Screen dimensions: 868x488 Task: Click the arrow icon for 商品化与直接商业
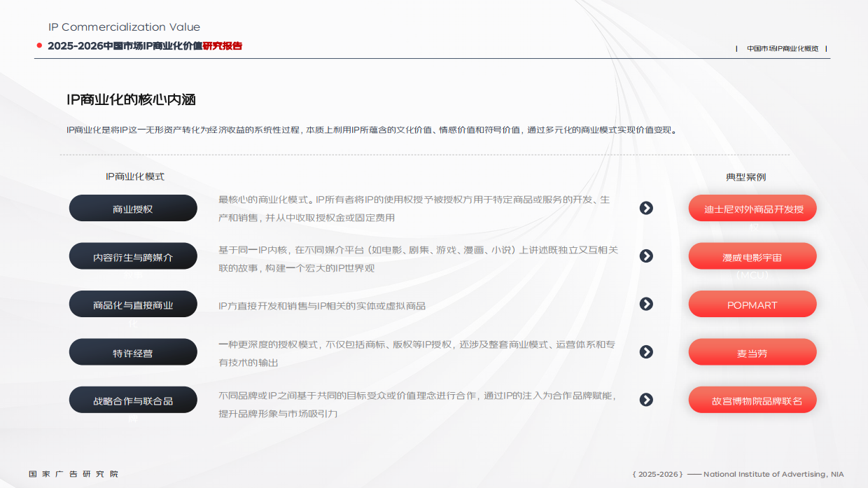pos(646,304)
